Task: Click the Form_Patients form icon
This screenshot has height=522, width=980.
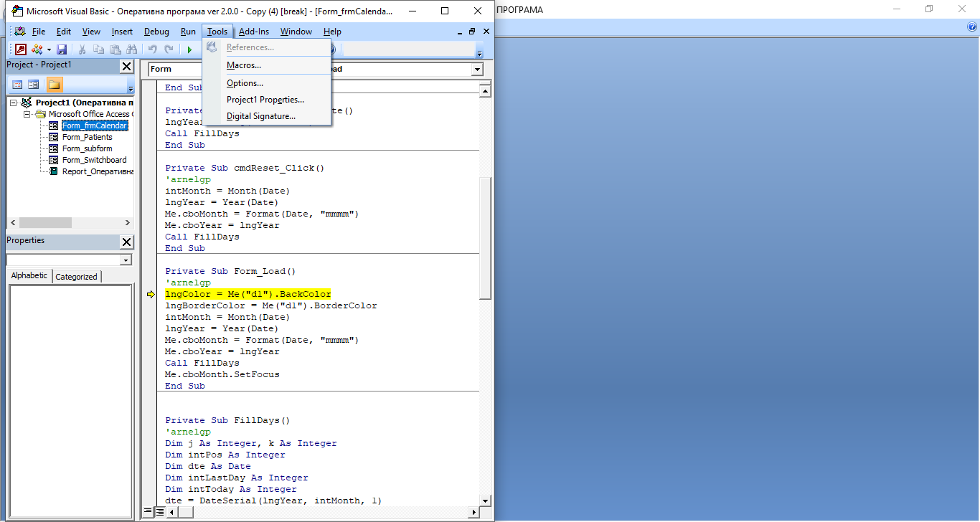Action: point(53,137)
